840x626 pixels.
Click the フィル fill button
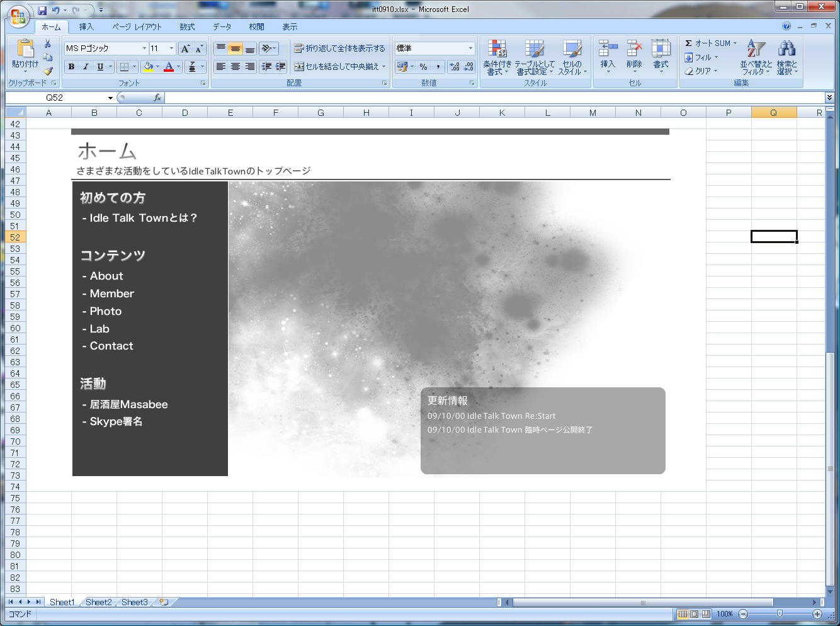[701, 57]
